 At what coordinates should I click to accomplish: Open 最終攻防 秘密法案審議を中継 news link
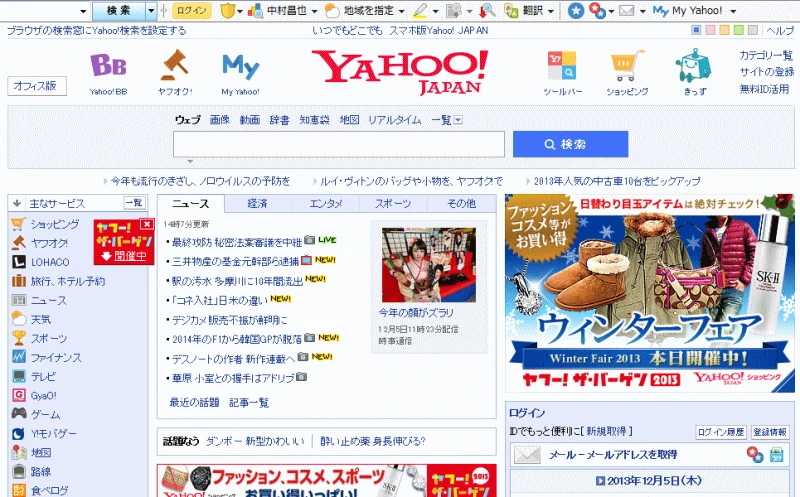[237, 241]
